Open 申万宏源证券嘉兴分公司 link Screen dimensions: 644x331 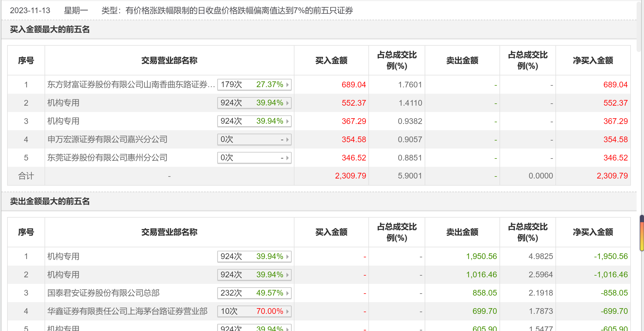(x=107, y=139)
